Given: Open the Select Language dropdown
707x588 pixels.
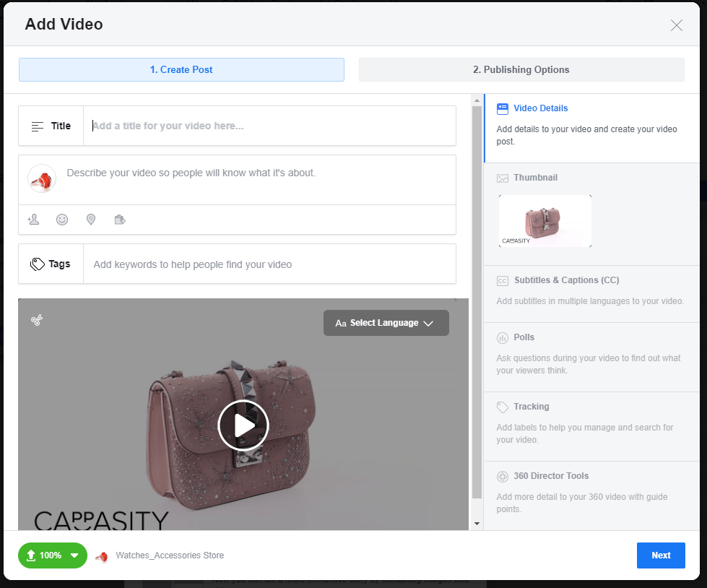Looking at the screenshot, I should [386, 323].
